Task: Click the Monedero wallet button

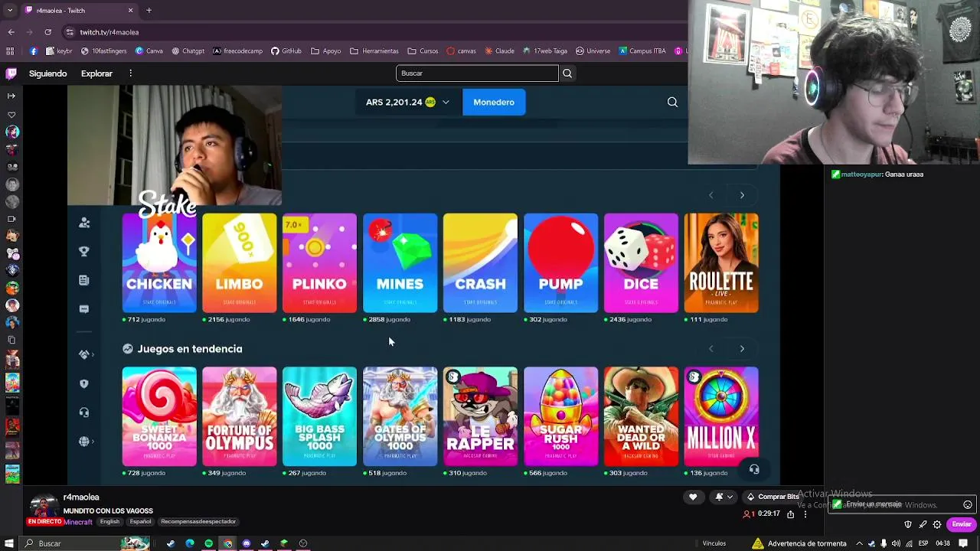Action: [x=494, y=102]
